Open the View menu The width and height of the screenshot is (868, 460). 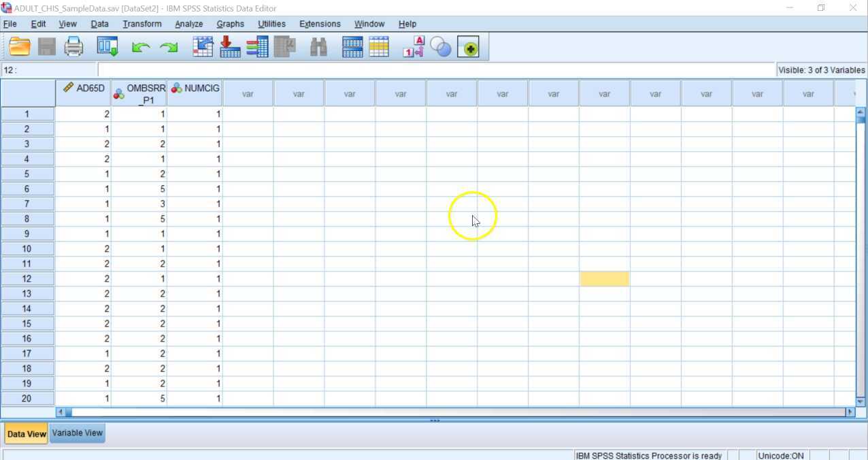tap(67, 24)
